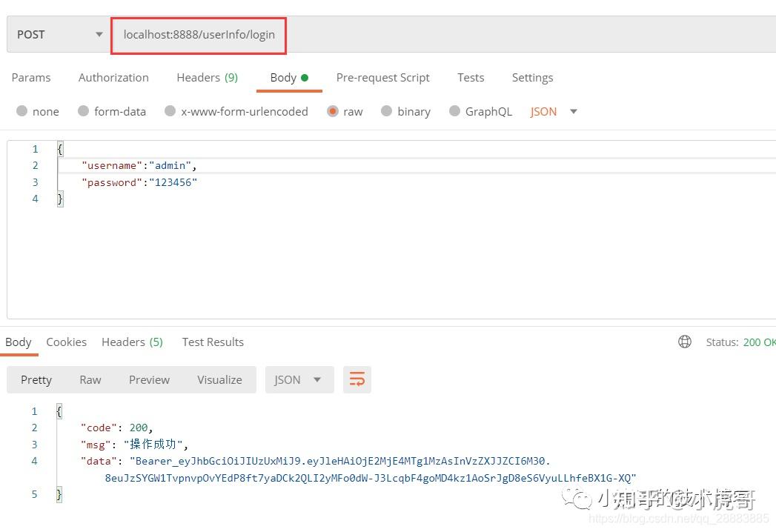Open the Tests tab
Viewport: 776px width, 532px height.
(x=471, y=77)
